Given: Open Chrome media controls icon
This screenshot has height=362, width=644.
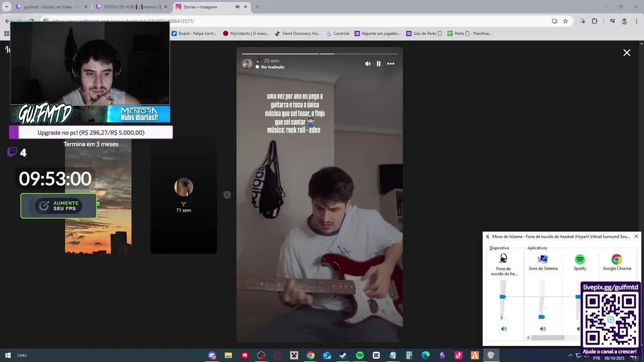Looking at the screenshot, I should (x=612, y=21).
